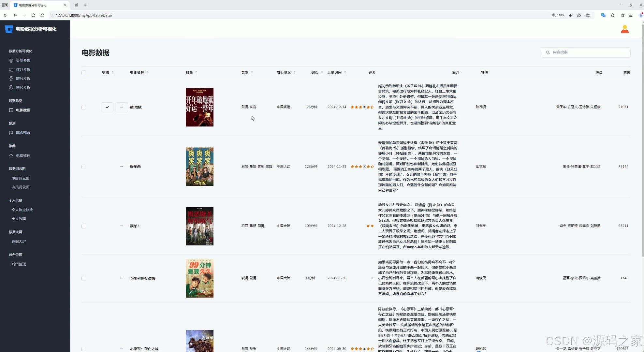Sort by 上映时间 column arrows
Viewport: 644px width, 352px height.
pos(345,72)
